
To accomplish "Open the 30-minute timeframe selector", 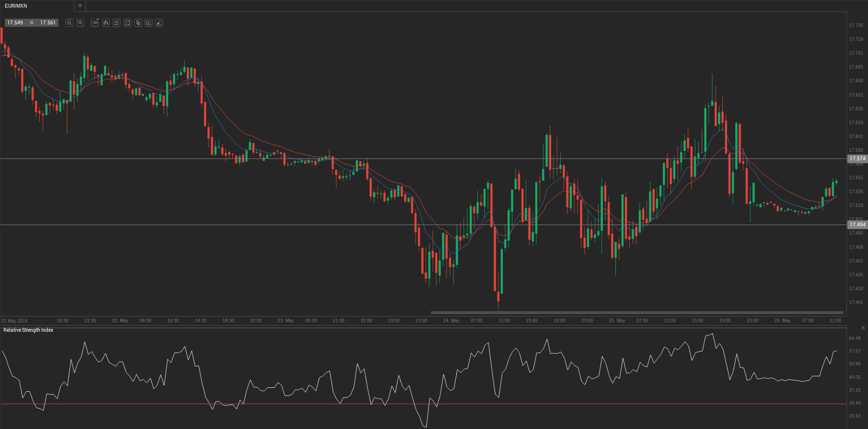I will tap(95, 23).
